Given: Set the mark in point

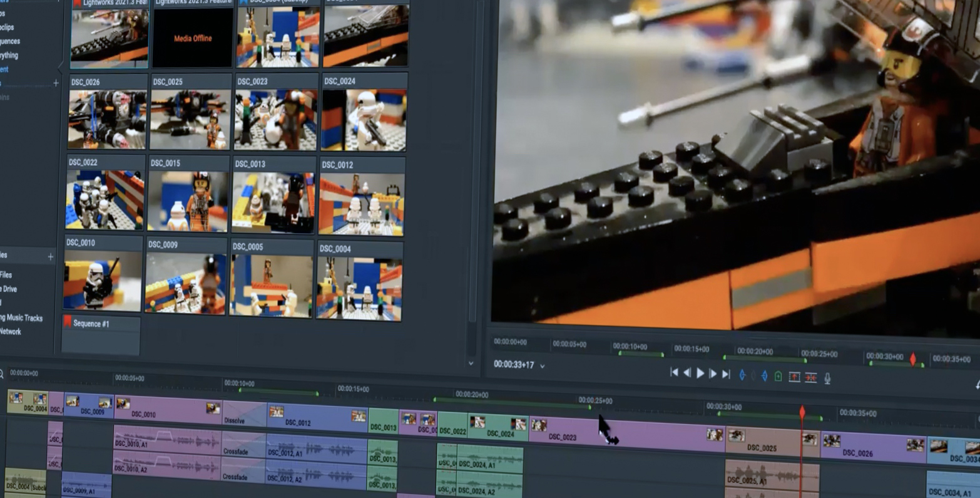Looking at the screenshot, I should (x=743, y=375).
